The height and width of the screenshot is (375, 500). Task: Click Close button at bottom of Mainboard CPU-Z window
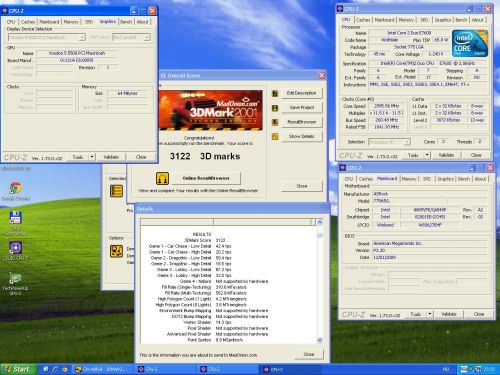click(x=479, y=314)
